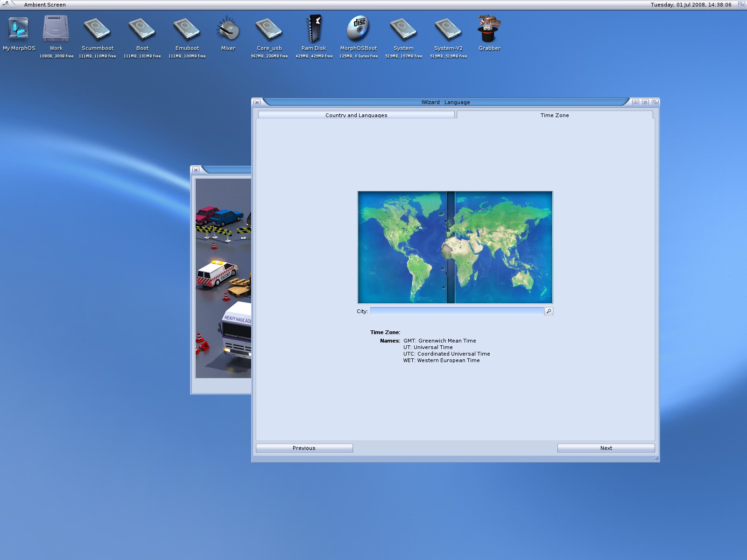Open the My MorphOS desktop icon
Image resolution: width=747 pixels, height=560 pixels.
(x=19, y=29)
